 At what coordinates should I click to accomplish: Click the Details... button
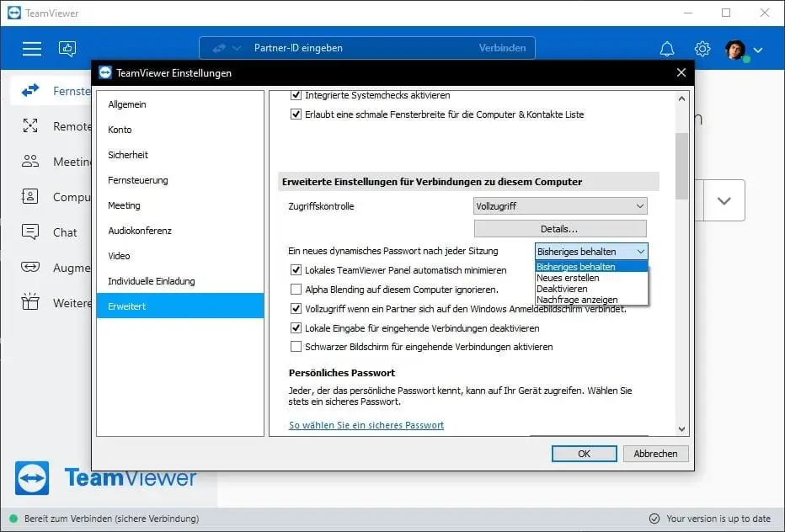click(x=560, y=229)
